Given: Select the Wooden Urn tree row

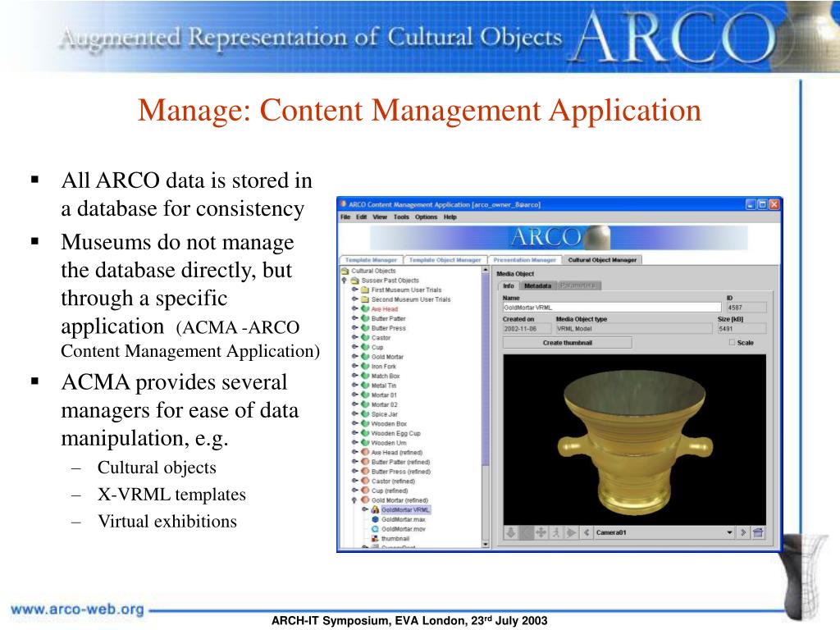Looking at the screenshot, I should [x=388, y=443].
